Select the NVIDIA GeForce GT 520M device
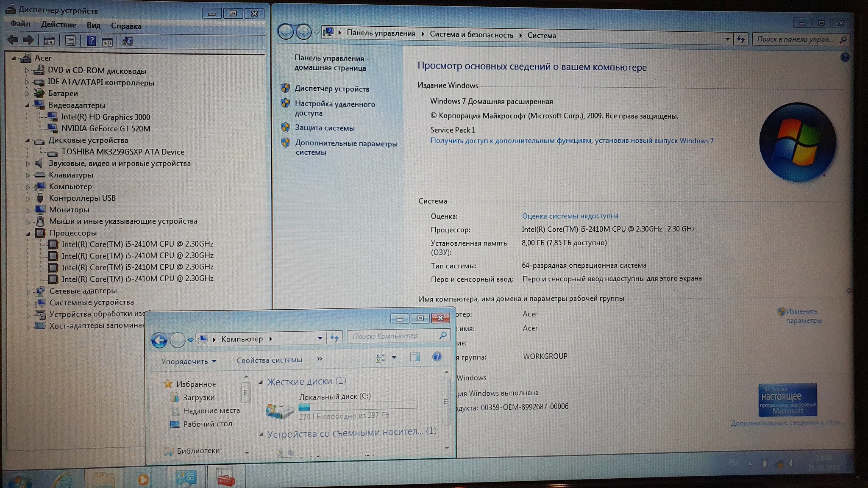This screenshot has width=868, height=488. click(x=106, y=128)
